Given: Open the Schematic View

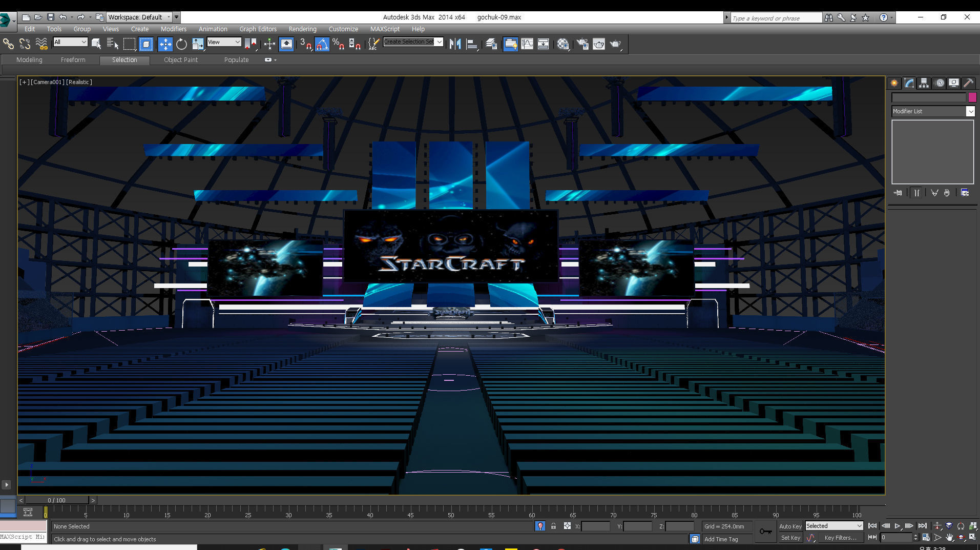Looking at the screenshot, I should (544, 44).
